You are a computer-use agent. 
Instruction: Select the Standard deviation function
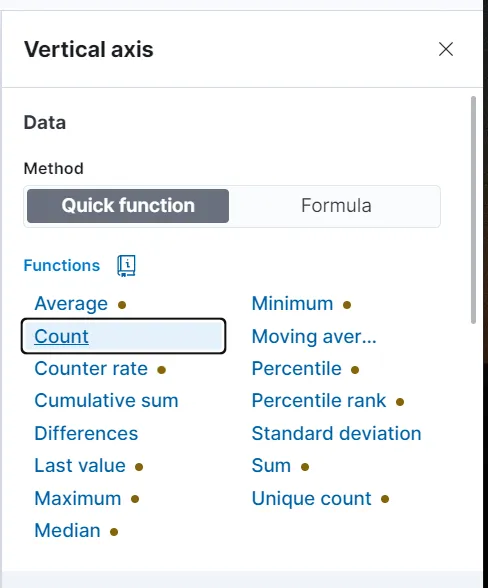tap(336, 434)
